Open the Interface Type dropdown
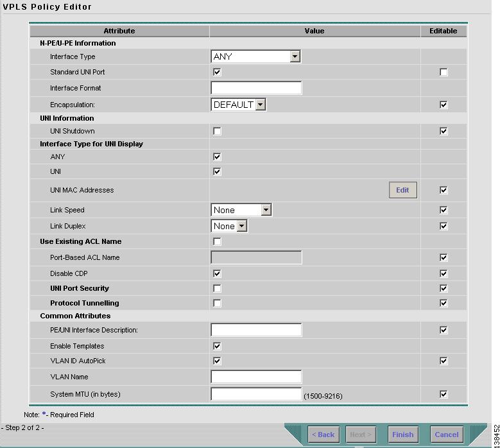Image resolution: width=500 pixels, height=448 pixels. pyautogui.click(x=255, y=56)
